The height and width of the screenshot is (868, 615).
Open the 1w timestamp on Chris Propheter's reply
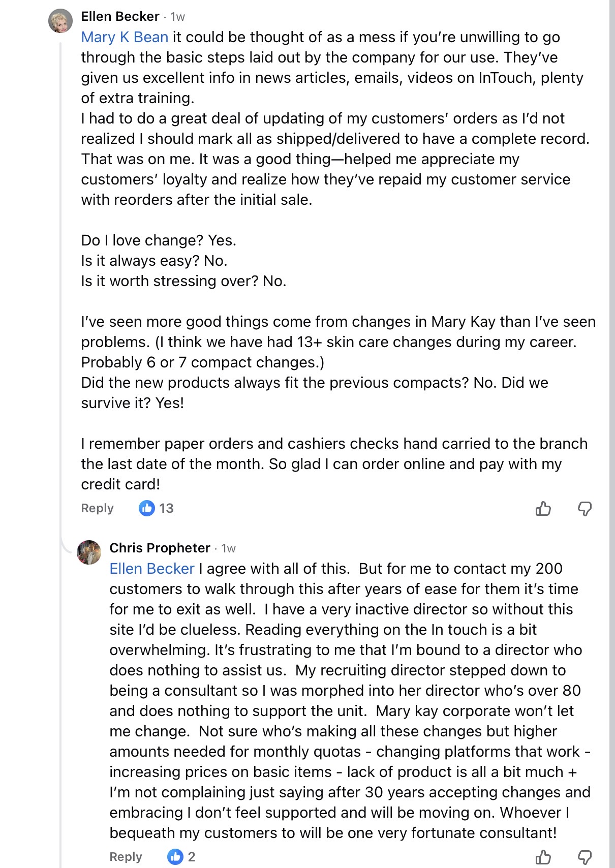pos(229,548)
